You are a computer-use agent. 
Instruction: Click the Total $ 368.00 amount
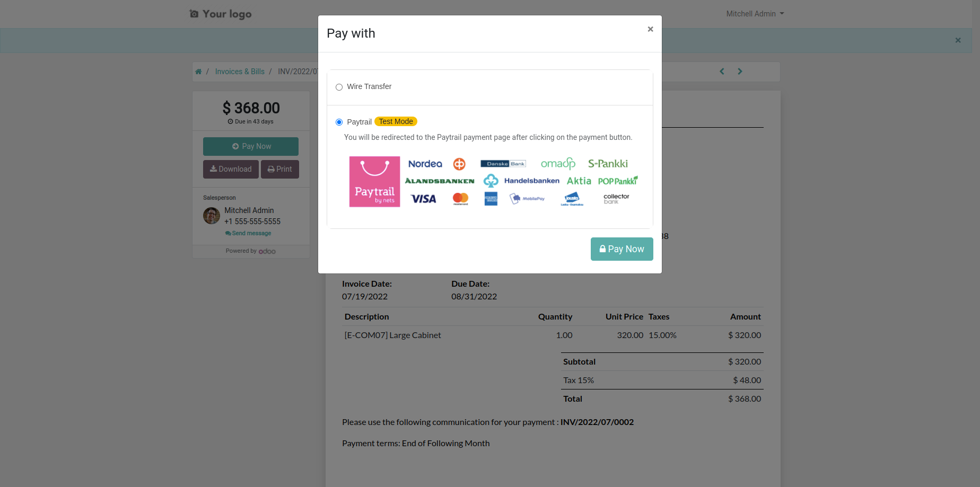(x=745, y=399)
